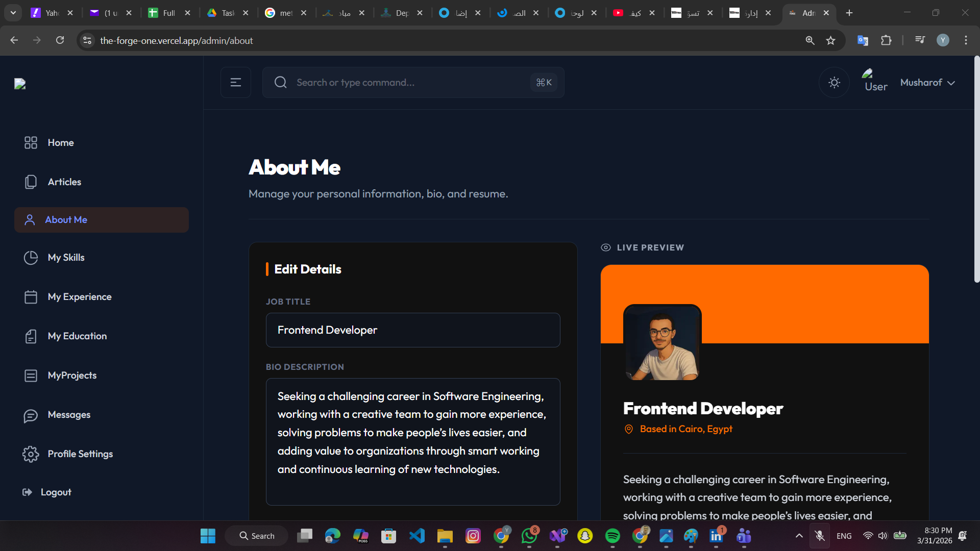The image size is (980, 551).
Task: Click inside the Bio Description textarea
Action: 412,441
